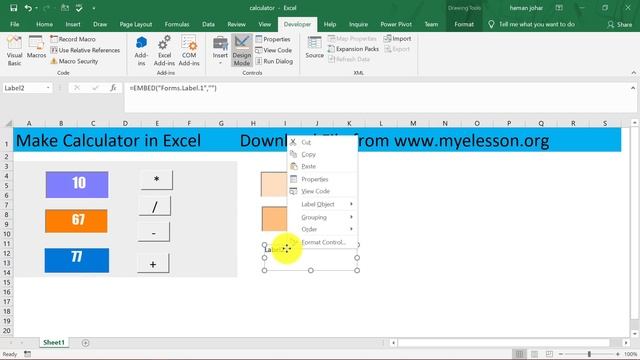Viewport: 640px width, 360px height.
Task: Click Run Dialog in the ribbon
Action: pos(274,61)
